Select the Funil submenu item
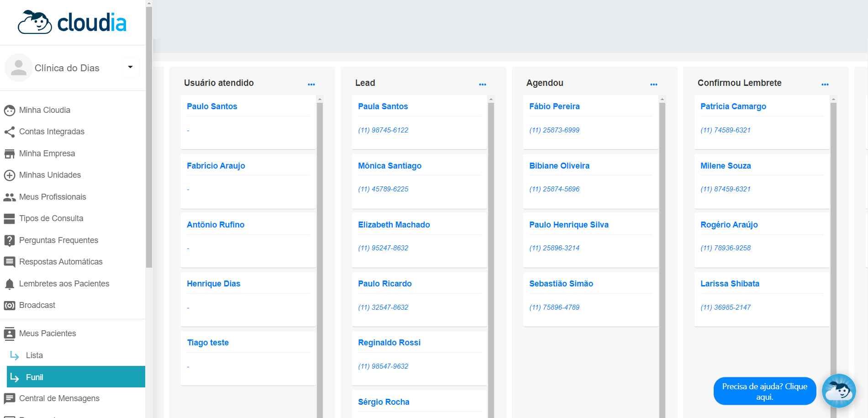 (x=76, y=377)
